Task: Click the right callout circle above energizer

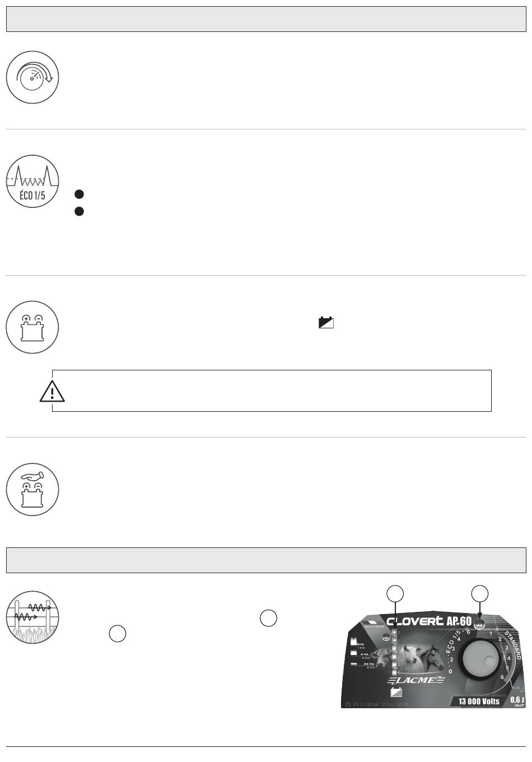Action: pos(479,594)
